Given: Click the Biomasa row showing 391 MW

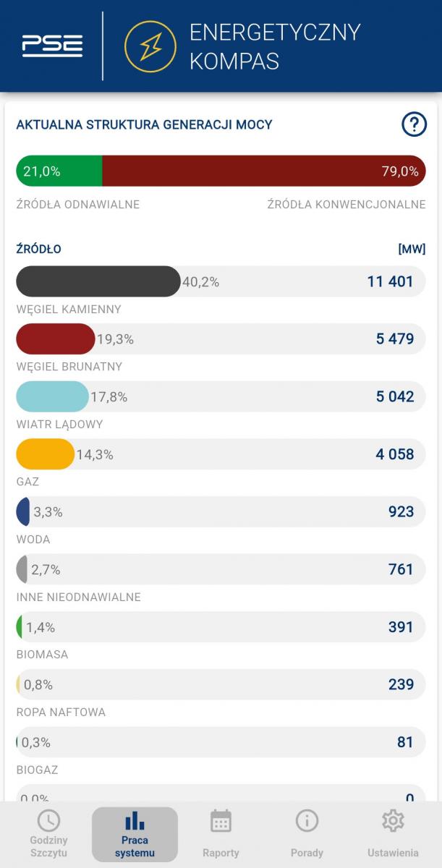Looking at the screenshot, I should [221, 627].
